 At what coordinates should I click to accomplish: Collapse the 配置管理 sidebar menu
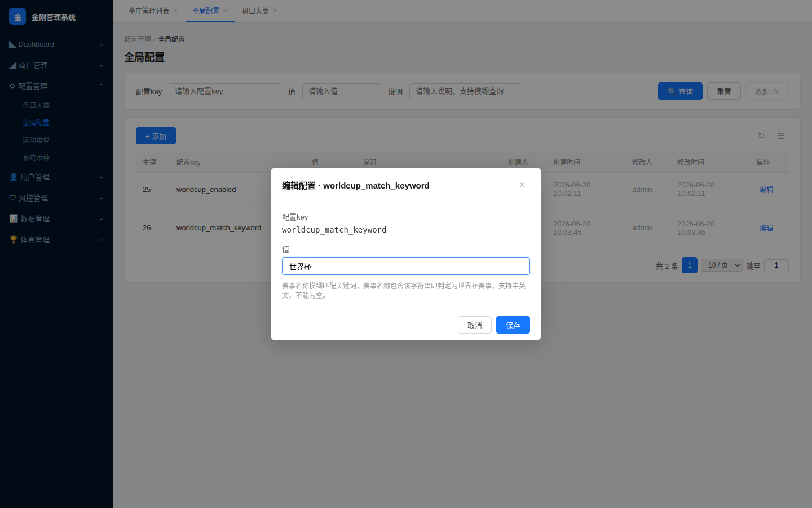point(56,86)
